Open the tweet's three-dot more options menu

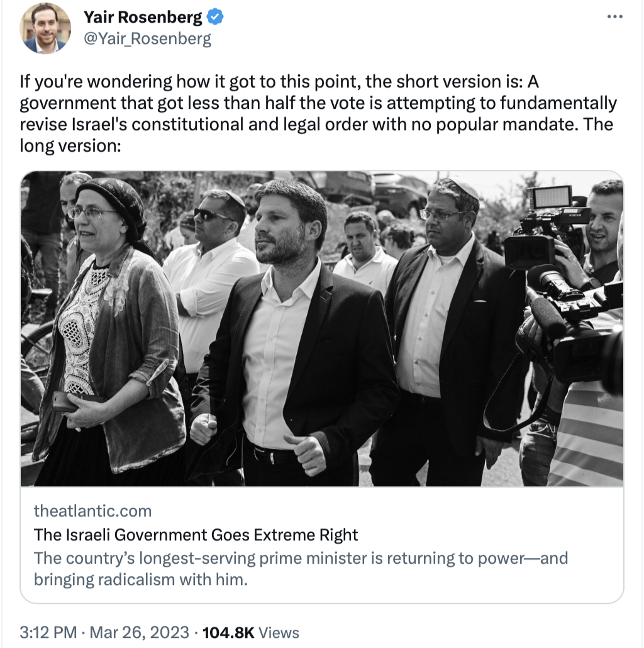click(x=614, y=16)
